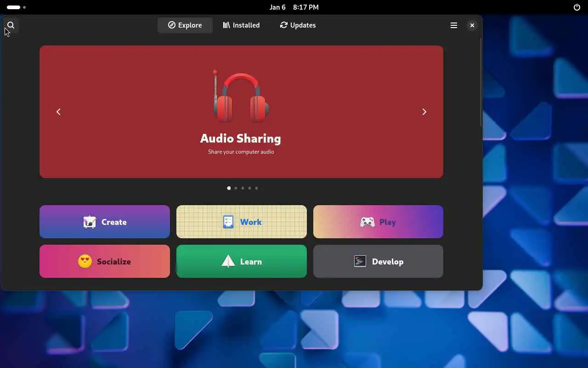Open the search magnifier icon
This screenshot has width=588, height=368.
(x=11, y=25)
